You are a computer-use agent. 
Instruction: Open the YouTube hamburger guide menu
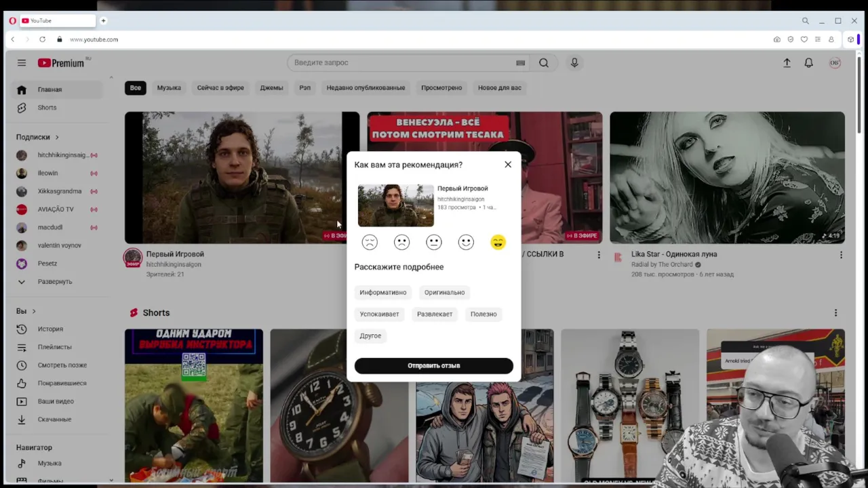(x=22, y=63)
